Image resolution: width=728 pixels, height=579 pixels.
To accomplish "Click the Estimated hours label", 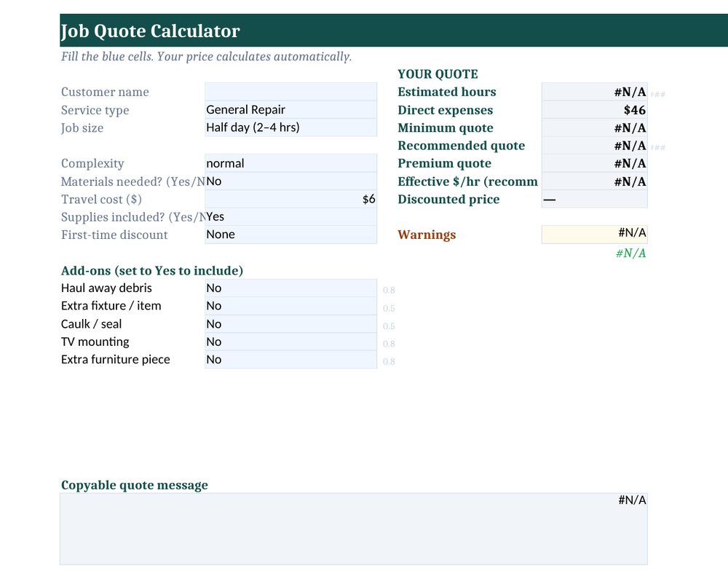I will (x=447, y=92).
